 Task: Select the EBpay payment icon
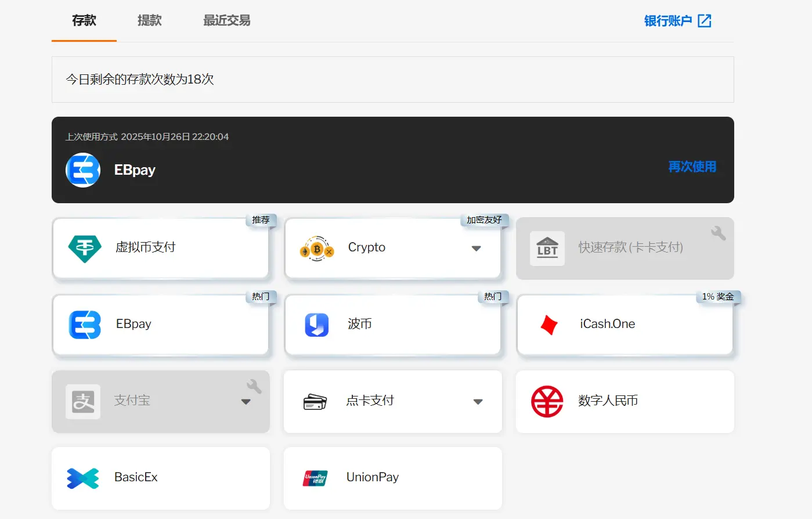[86, 323]
